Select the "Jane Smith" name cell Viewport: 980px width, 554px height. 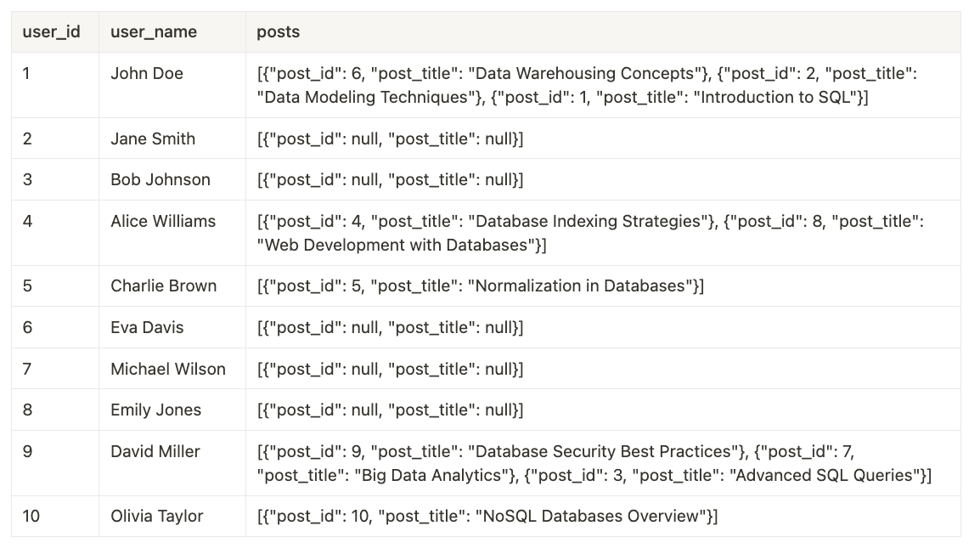[x=153, y=138]
